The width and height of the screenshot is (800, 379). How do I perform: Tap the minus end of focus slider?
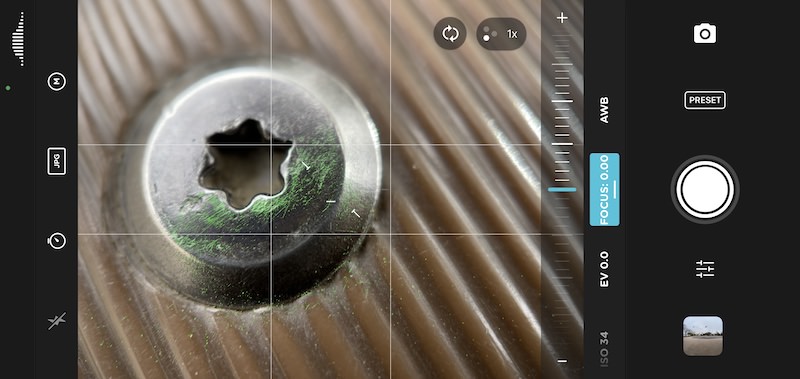[562, 361]
